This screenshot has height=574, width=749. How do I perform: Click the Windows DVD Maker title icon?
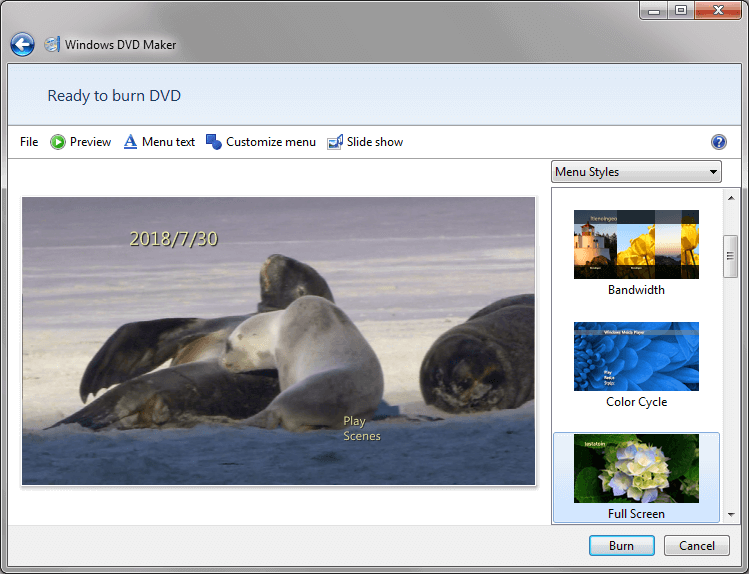tap(52, 45)
